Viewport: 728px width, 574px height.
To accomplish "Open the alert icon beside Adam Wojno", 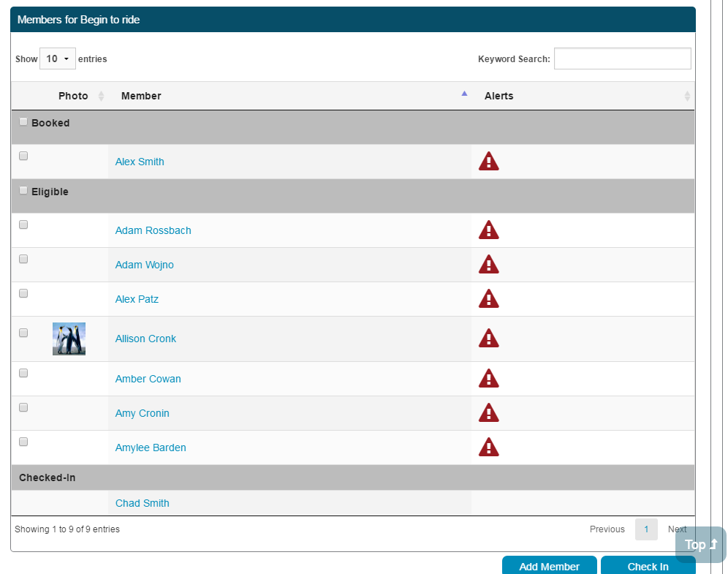I will pos(488,265).
